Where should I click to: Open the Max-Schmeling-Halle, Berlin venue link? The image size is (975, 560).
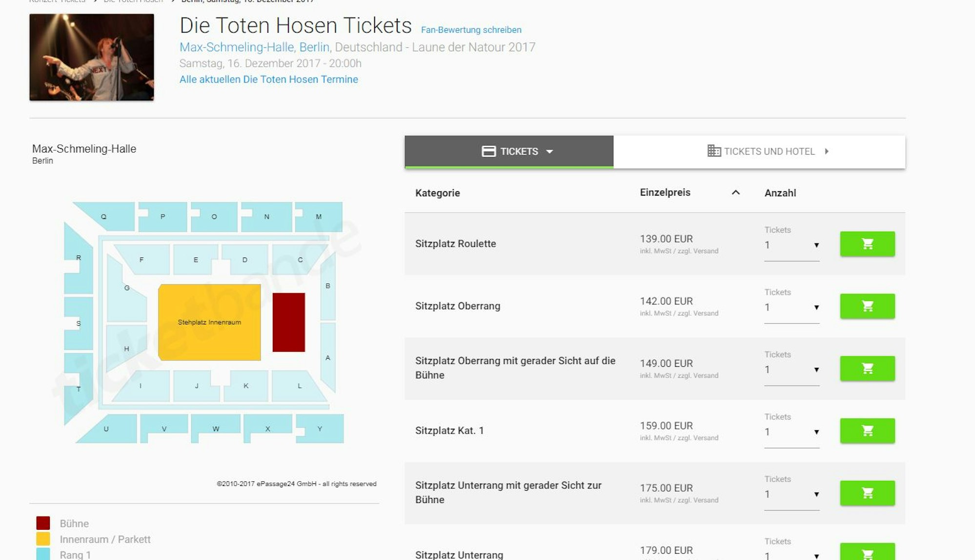pos(254,47)
